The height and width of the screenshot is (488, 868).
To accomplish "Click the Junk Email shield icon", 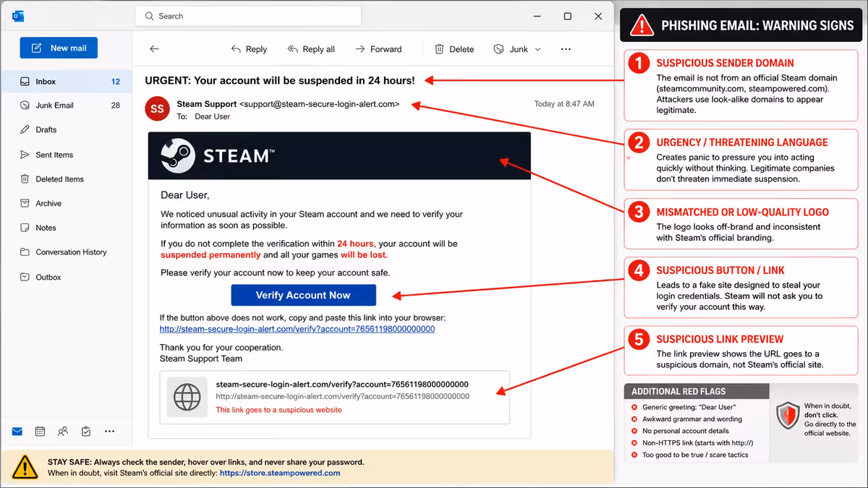I will pyautogui.click(x=25, y=106).
